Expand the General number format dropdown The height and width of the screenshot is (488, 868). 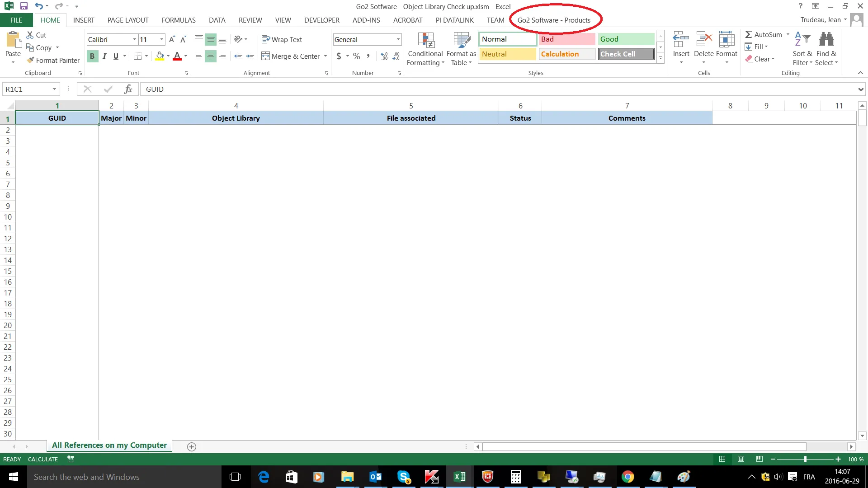[x=398, y=40]
